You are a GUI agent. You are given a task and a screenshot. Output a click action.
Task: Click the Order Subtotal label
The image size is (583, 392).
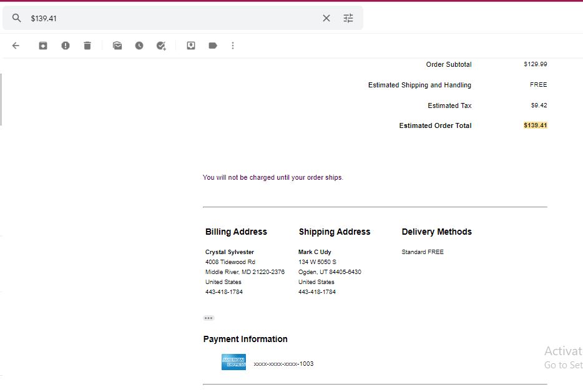tap(449, 65)
